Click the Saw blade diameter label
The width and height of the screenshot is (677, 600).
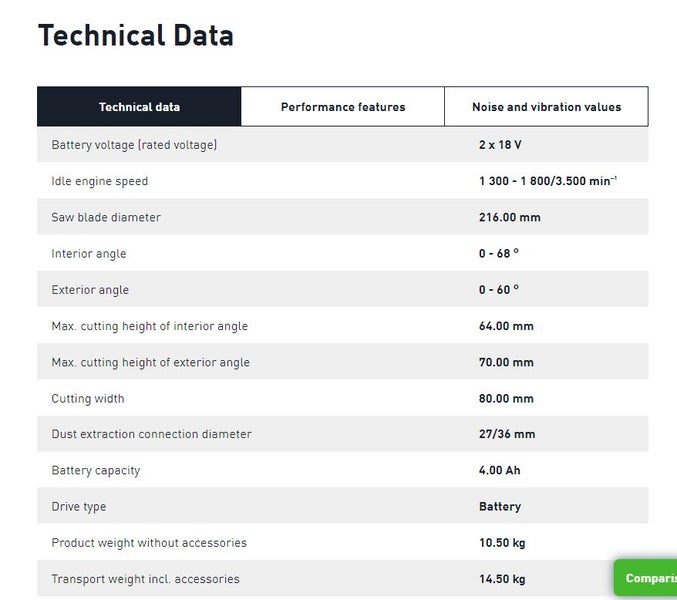[106, 217]
